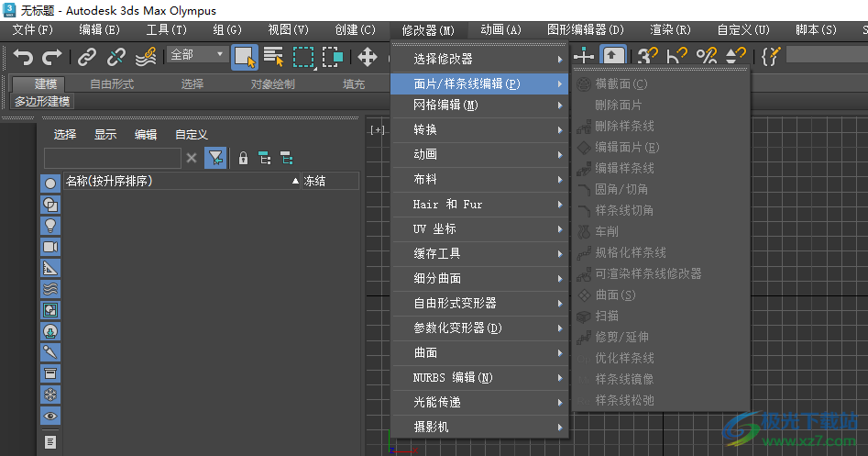
Task: Expand the 自由形式变形器 submenu
Action: click(479, 303)
